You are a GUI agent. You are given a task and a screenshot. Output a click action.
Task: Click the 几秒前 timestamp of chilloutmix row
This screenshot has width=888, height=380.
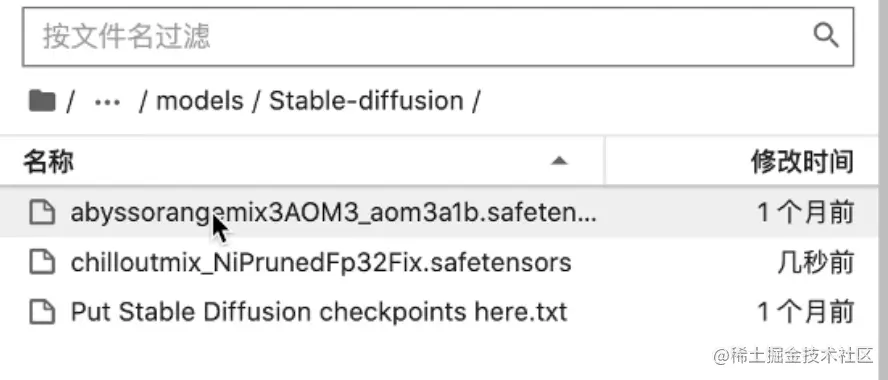tap(816, 262)
